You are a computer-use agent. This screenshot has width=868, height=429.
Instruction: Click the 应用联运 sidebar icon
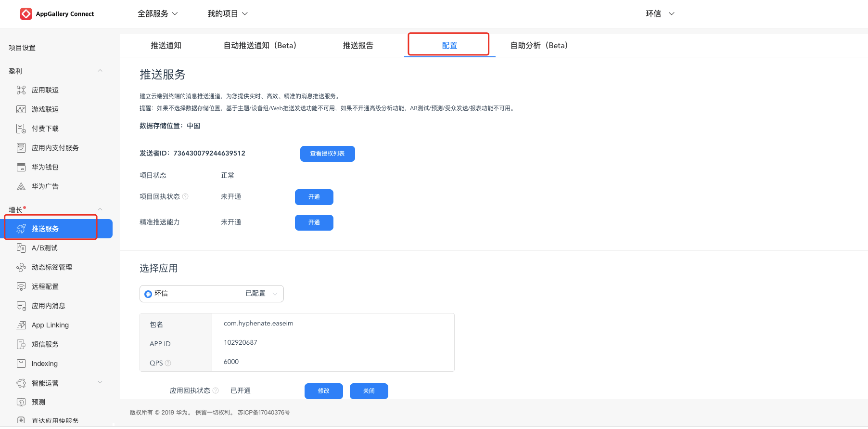pyautogui.click(x=21, y=90)
